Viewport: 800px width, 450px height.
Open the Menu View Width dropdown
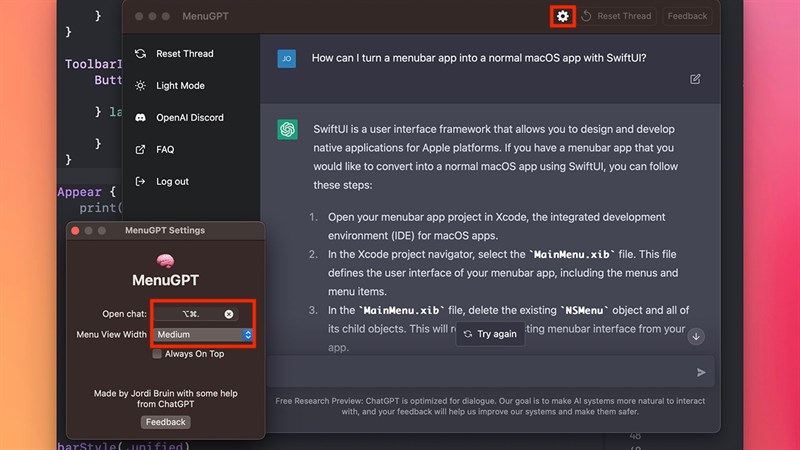pyautogui.click(x=204, y=335)
